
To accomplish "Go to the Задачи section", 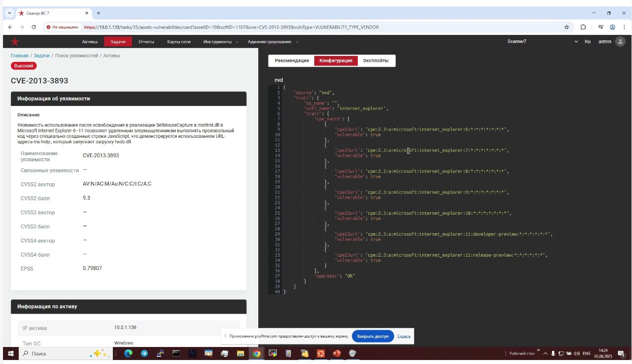I will (x=118, y=41).
